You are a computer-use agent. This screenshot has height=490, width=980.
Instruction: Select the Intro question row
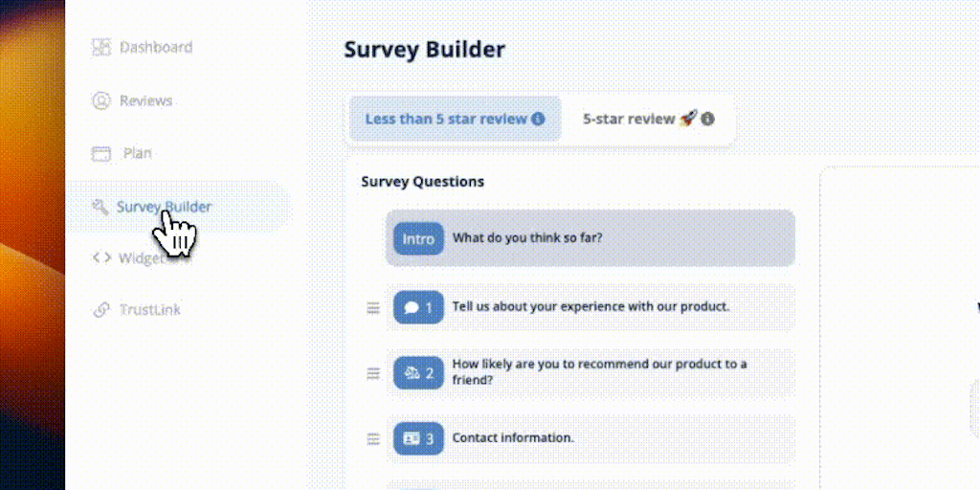tap(590, 238)
